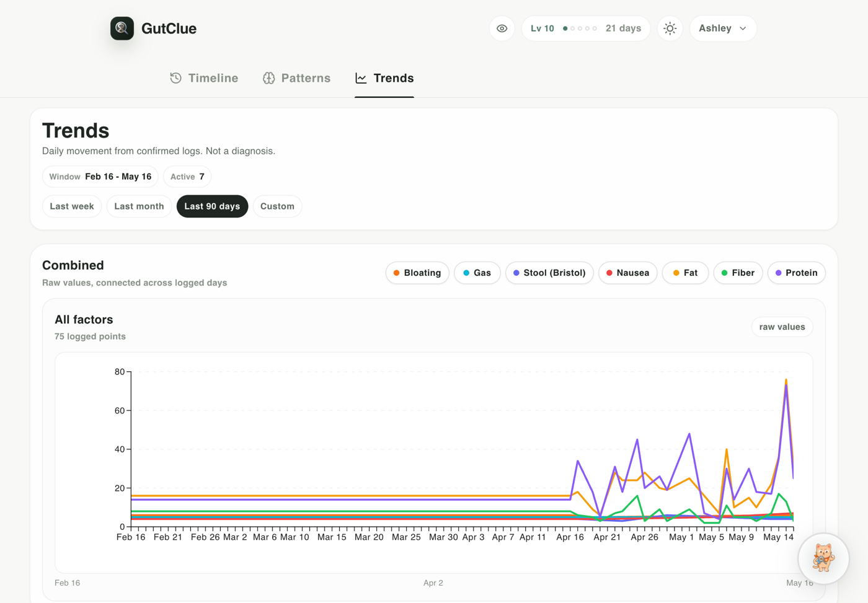Click the 'Raw values, connected across logged days' text
The height and width of the screenshot is (603, 868).
(135, 283)
